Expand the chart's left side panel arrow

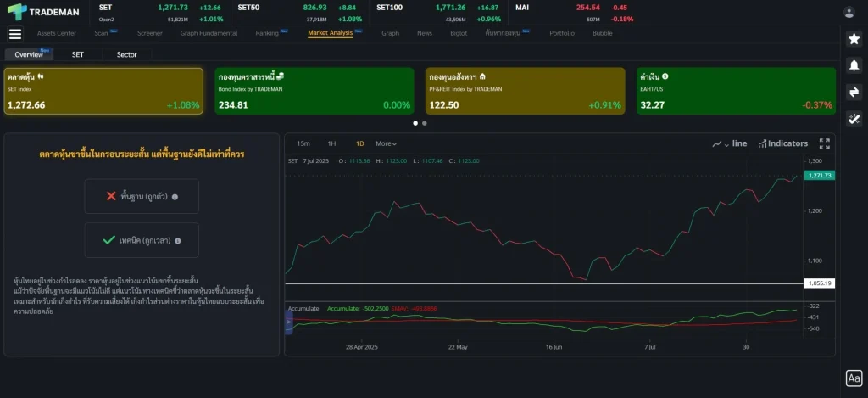[x=288, y=322]
